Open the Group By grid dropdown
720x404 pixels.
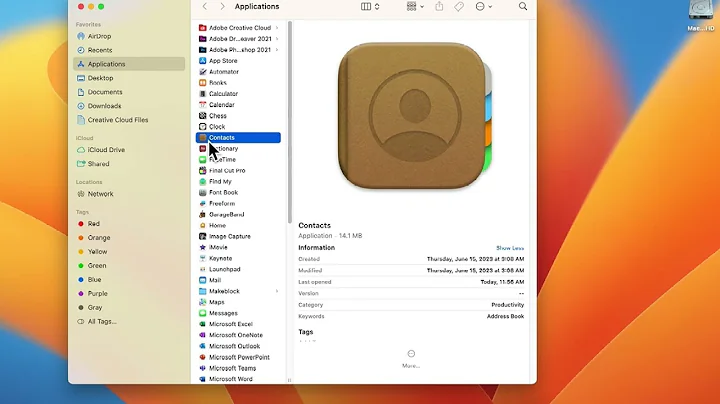click(415, 6)
